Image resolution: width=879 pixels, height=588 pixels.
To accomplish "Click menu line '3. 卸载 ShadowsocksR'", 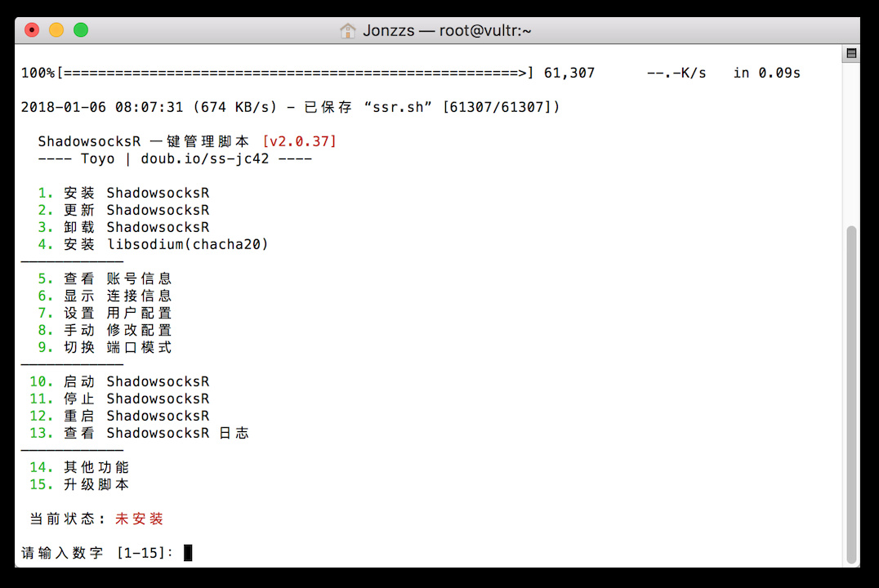I will point(123,227).
